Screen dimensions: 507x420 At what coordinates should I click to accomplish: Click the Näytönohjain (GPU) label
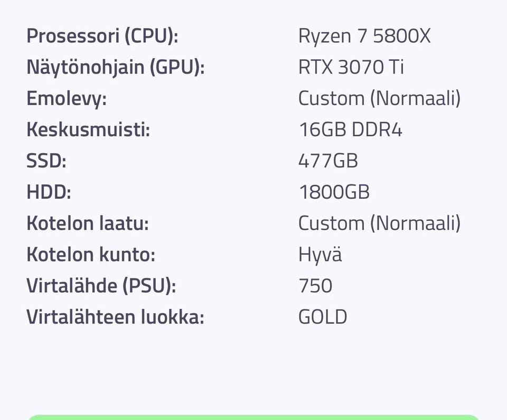click(x=116, y=67)
